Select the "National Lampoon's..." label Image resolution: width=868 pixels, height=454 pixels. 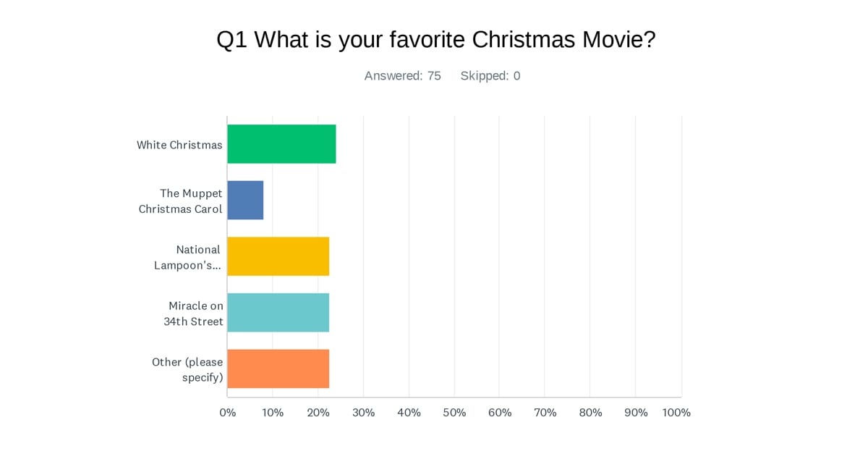tap(188, 257)
